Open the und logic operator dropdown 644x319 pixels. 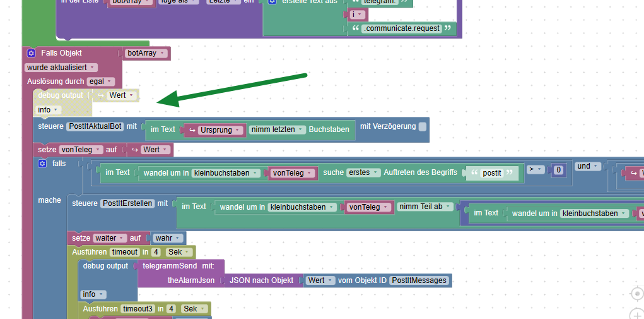pos(588,166)
